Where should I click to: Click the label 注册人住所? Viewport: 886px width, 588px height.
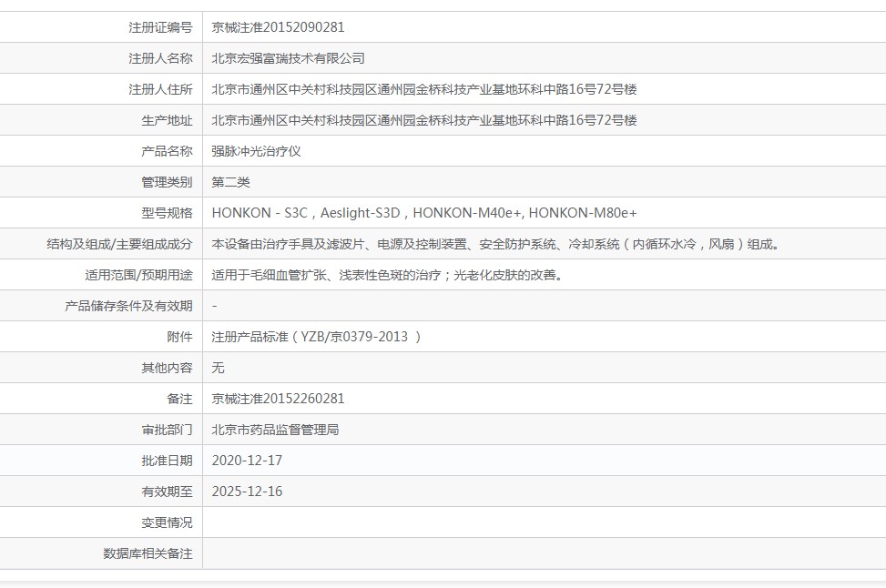tap(160, 89)
